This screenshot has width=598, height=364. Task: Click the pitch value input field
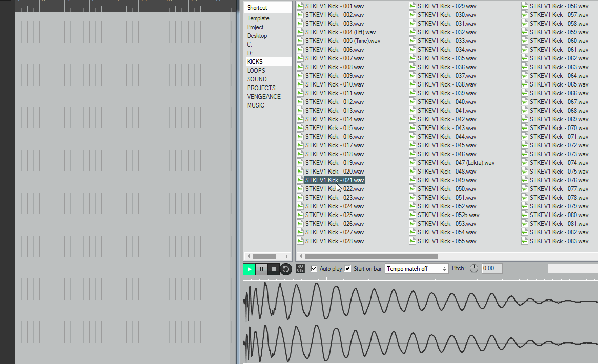coord(491,269)
